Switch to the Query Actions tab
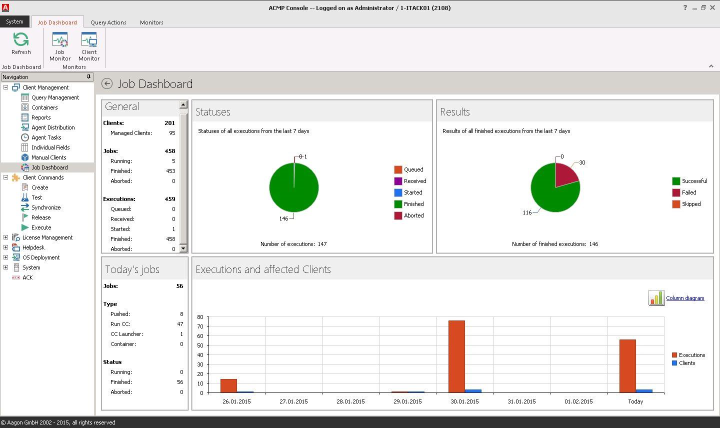This screenshot has width=720, height=428. [x=107, y=21]
